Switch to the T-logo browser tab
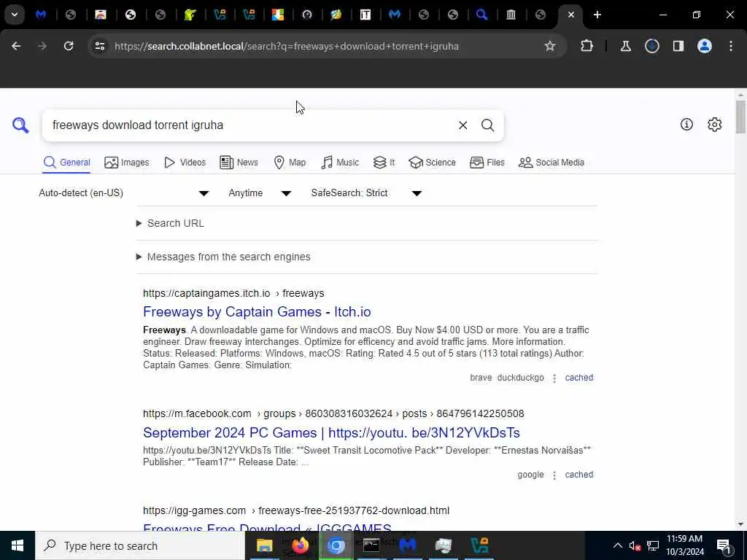 (365, 15)
